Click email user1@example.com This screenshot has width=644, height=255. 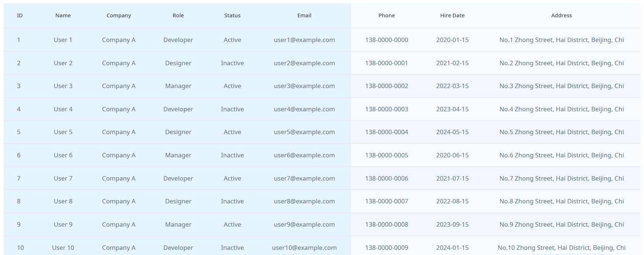click(304, 40)
